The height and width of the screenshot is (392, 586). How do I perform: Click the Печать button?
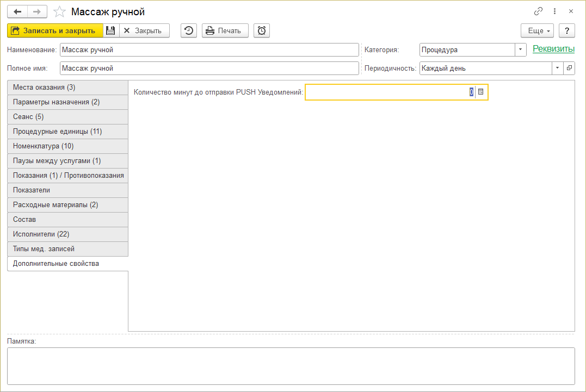(225, 30)
